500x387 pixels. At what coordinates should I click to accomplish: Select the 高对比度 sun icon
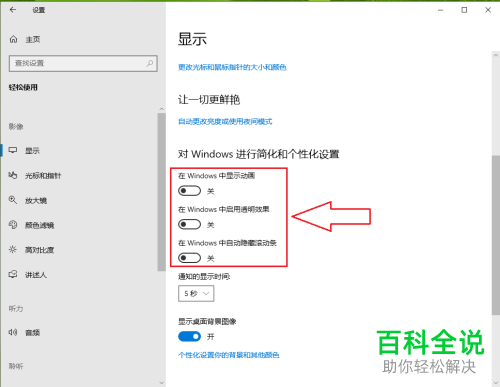click(x=13, y=249)
